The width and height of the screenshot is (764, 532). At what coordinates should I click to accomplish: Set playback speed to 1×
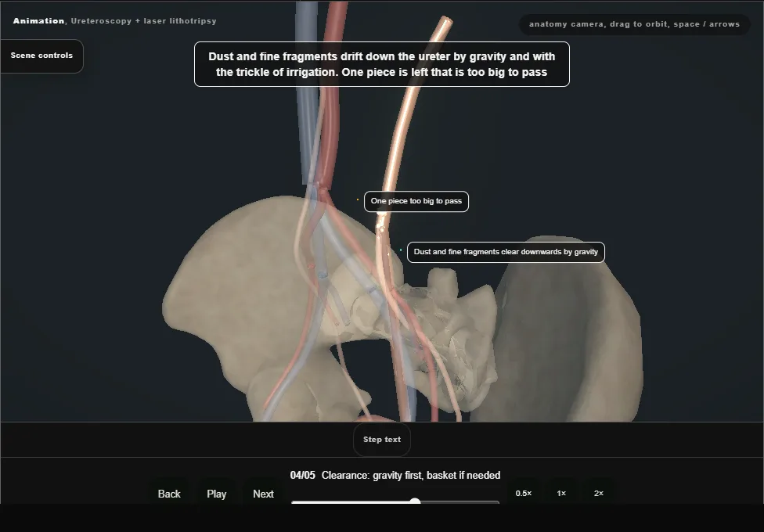point(561,493)
